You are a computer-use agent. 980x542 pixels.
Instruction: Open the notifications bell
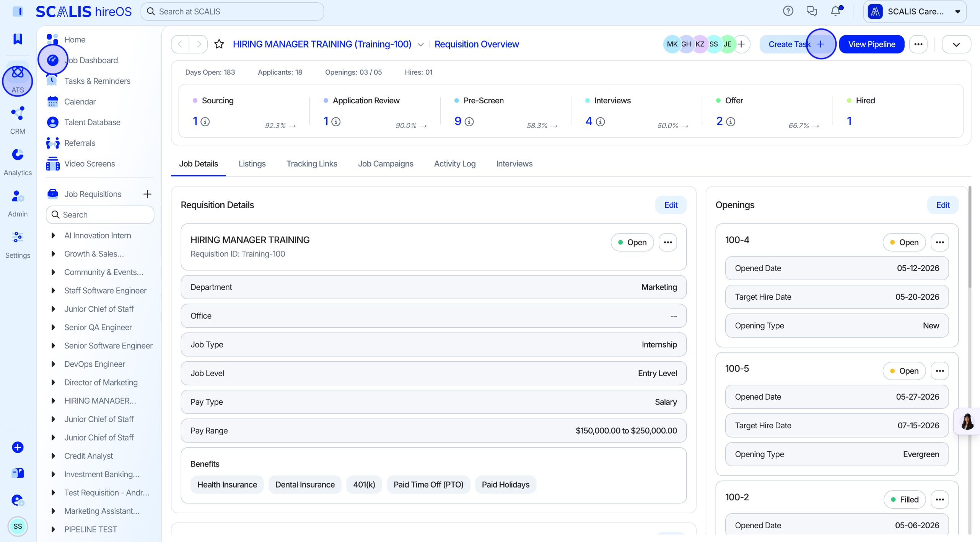[836, 11]
